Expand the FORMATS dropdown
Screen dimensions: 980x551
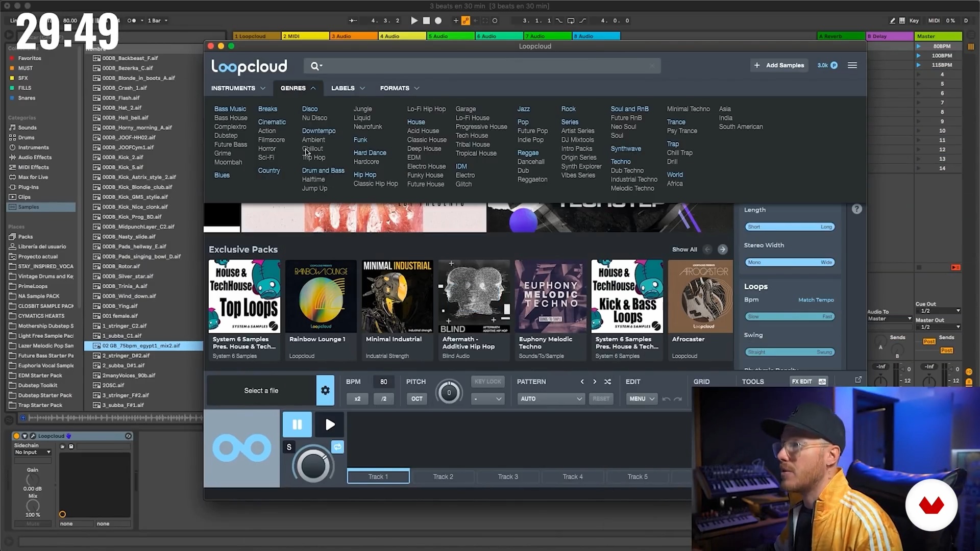pos(399,88)
